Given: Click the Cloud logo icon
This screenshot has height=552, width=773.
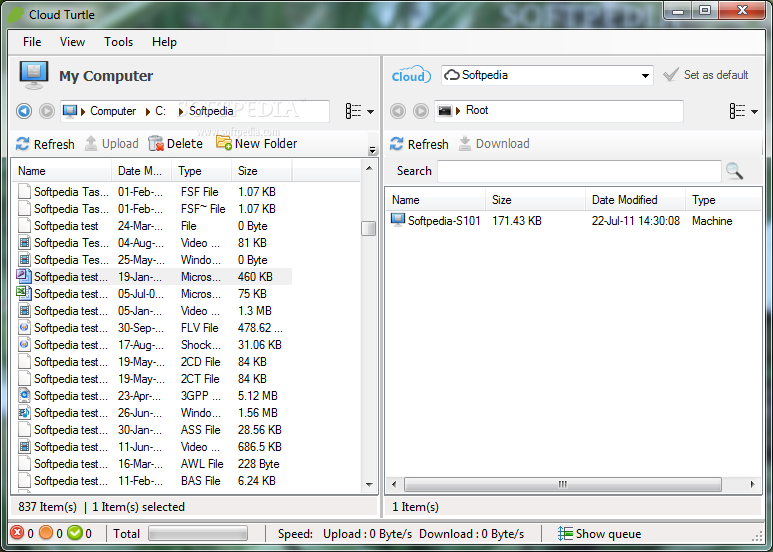Looking at the screenshot, I should click(x=411, y=75).
